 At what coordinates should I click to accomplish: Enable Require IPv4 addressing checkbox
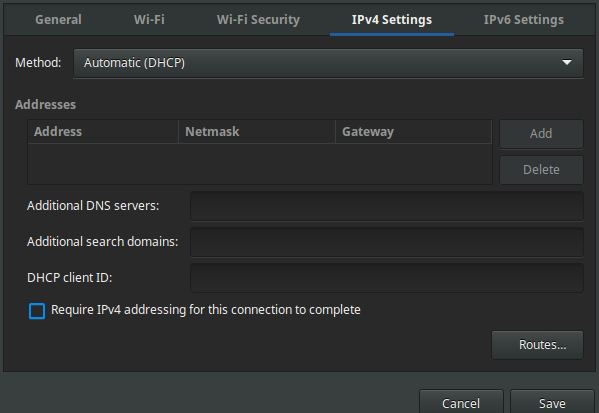(37, 311)
